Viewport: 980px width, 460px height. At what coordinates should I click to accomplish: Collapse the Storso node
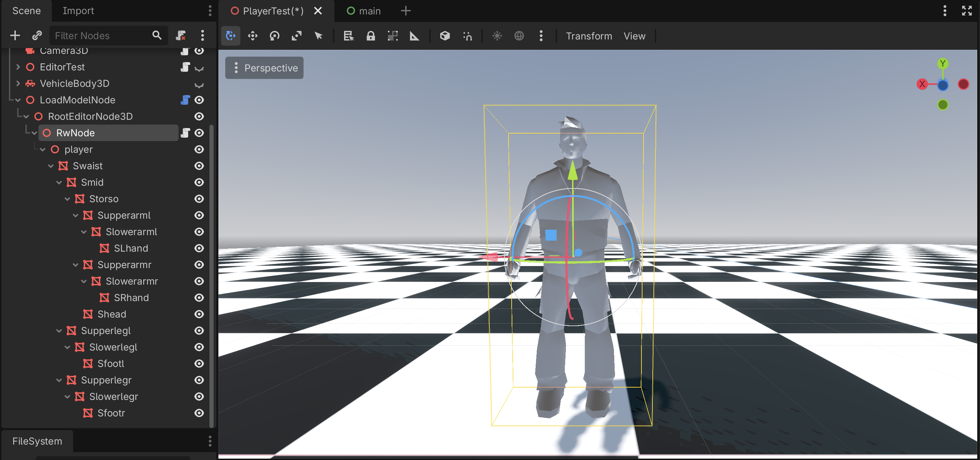67,199
